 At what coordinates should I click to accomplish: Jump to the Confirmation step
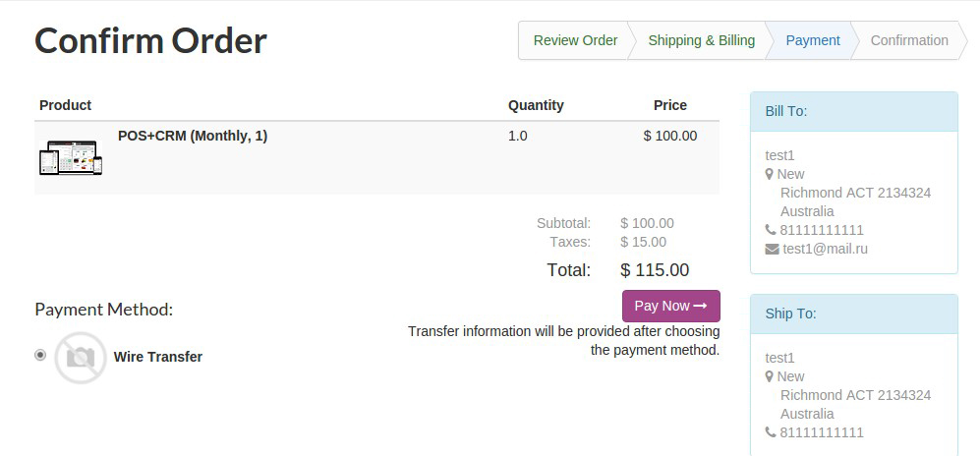[909, 40]
